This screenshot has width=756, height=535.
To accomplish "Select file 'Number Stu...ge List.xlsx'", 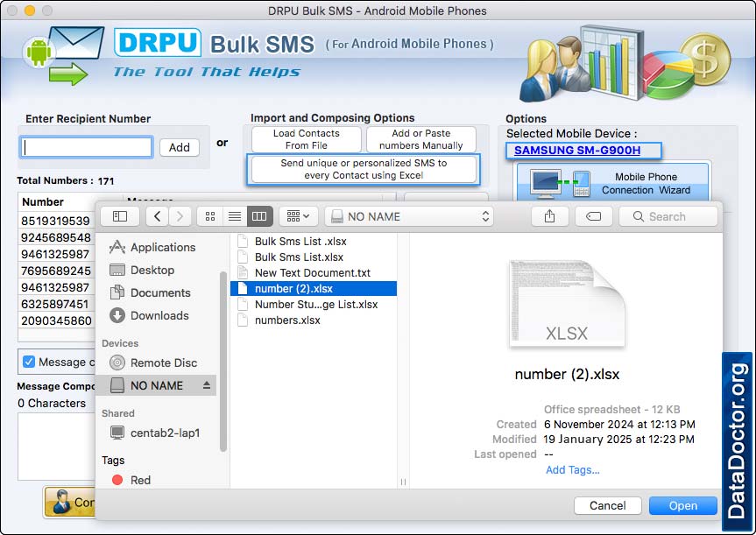I will coord(314,305).
